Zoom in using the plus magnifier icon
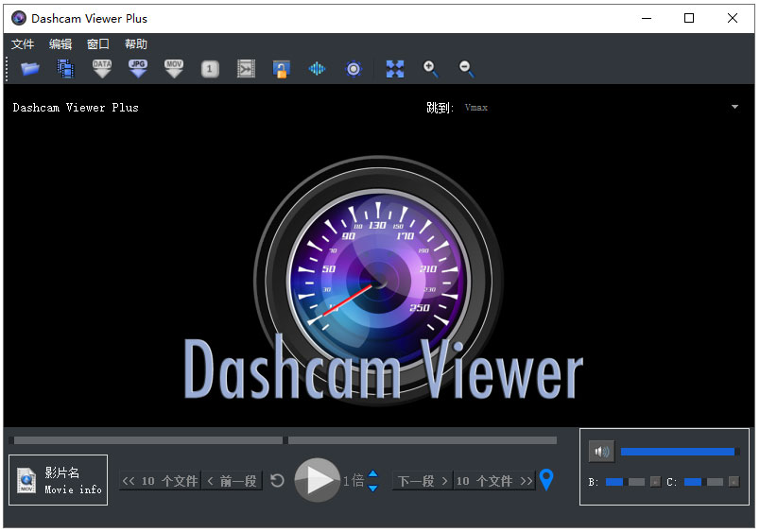 pyautogui.click(x=430, y=69)
